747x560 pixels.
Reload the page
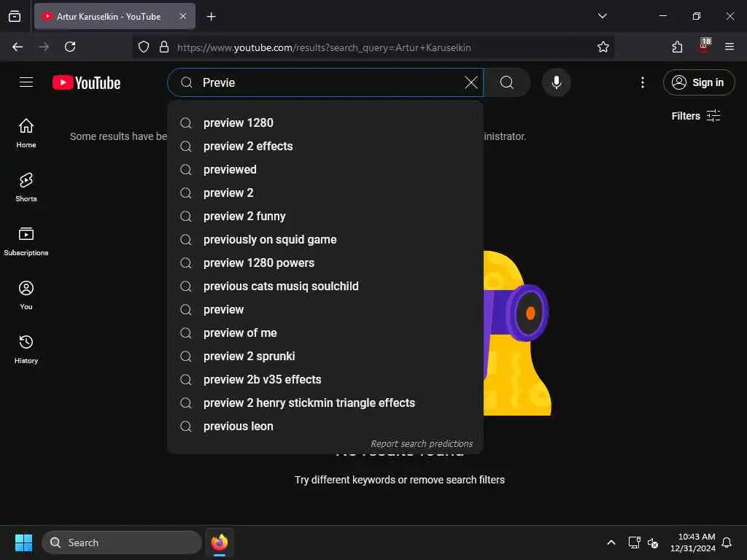(x=70, y=47)
